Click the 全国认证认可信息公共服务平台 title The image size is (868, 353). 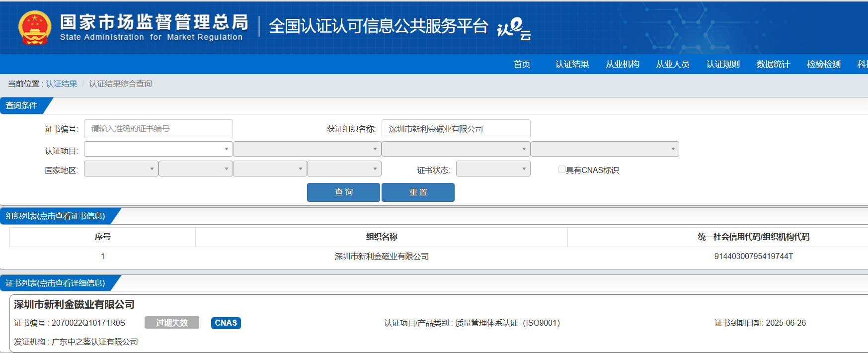tap(378, 26)
